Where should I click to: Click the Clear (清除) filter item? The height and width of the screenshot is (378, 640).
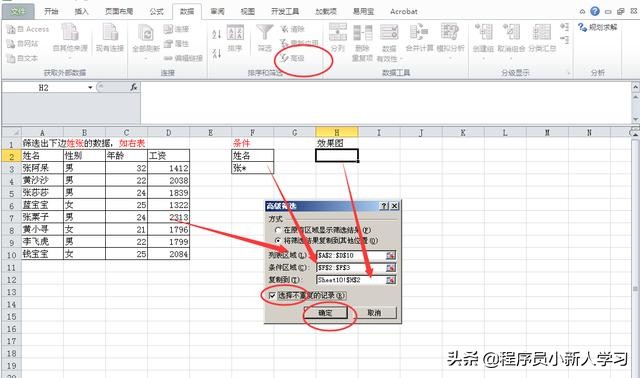coord(292,29)
